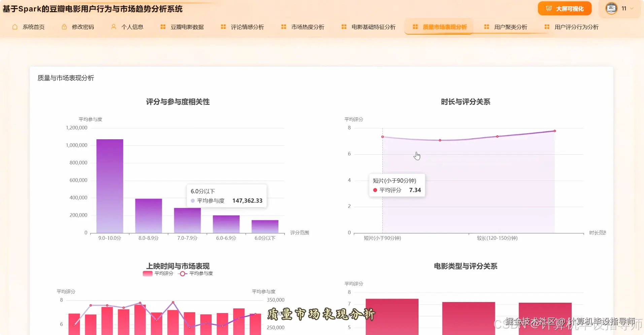Click the 9.0-10.0分 bar
The height and width of the screenshot is (335, 644).
[x=110, y=186]
